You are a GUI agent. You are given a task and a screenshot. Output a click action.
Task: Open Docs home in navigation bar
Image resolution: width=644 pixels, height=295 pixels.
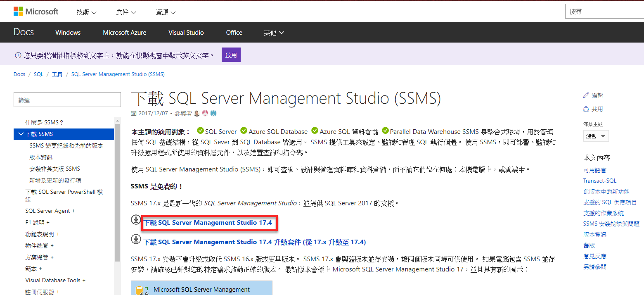(24, 32)
